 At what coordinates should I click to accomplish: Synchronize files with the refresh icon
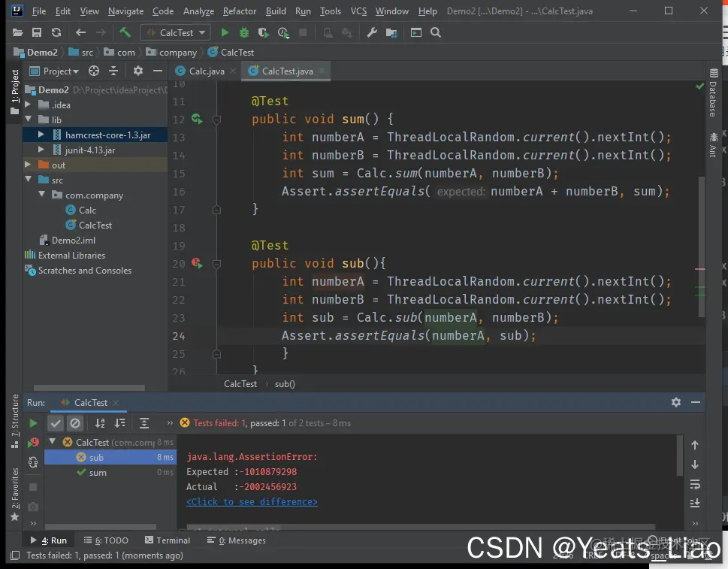(56, 32)
